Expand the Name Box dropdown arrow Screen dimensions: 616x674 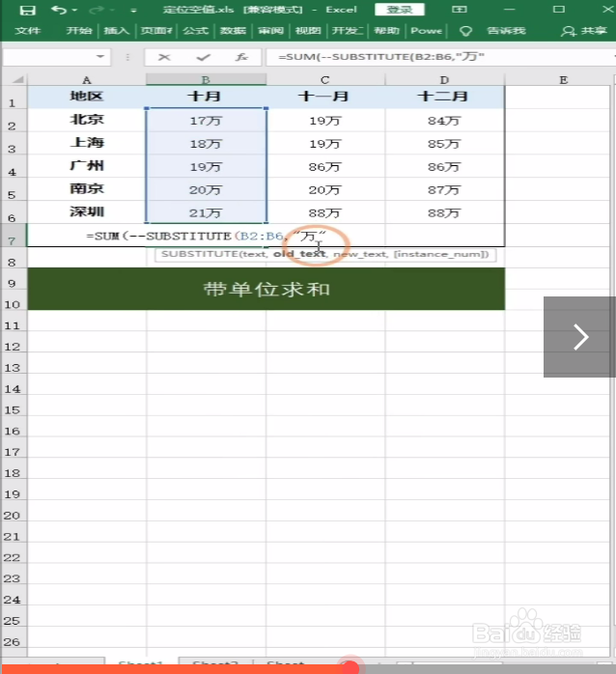(100, 57)
